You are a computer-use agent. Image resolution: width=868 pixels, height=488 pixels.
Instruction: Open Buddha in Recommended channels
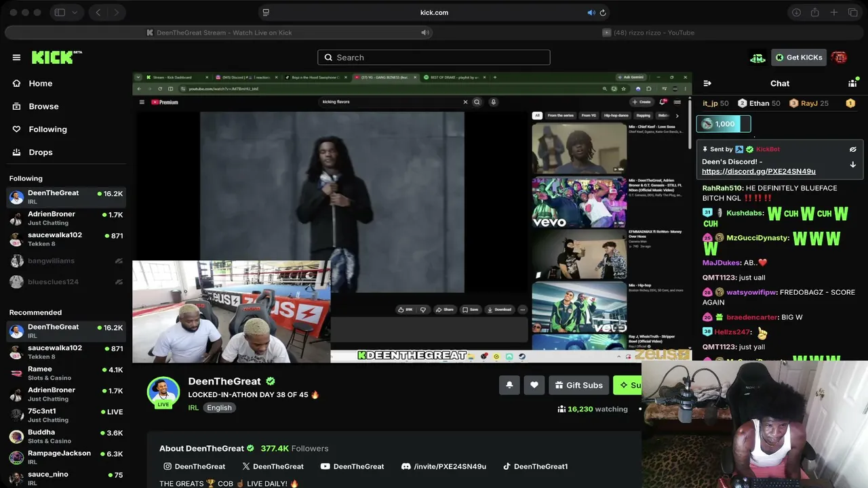pyautogui.click(x=66, y=436)
